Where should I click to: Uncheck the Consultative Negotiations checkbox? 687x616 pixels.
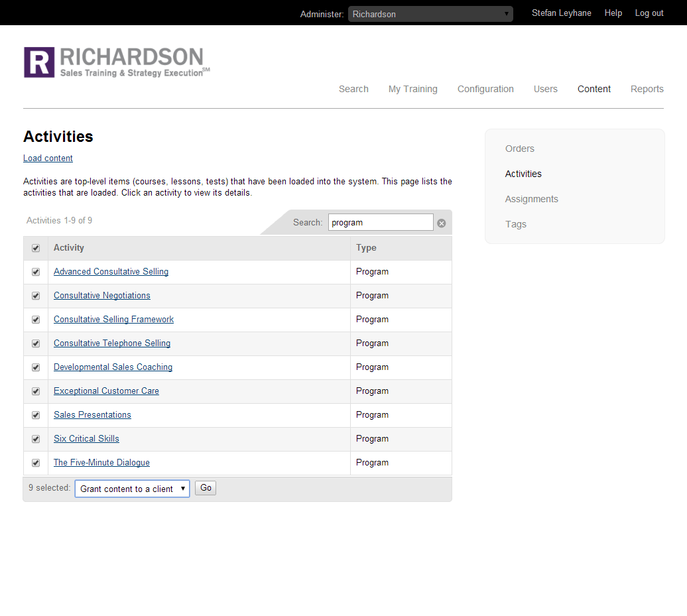click(x=36, y=296)
